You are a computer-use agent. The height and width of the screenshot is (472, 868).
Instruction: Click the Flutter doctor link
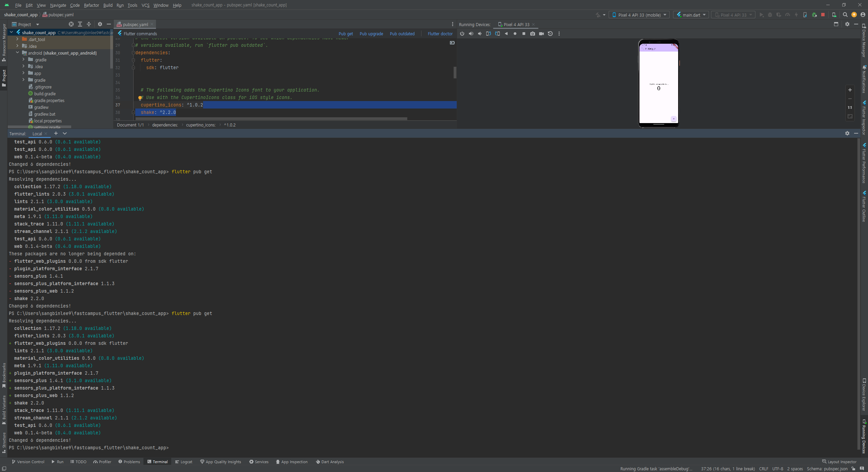(x=440, y=34)
